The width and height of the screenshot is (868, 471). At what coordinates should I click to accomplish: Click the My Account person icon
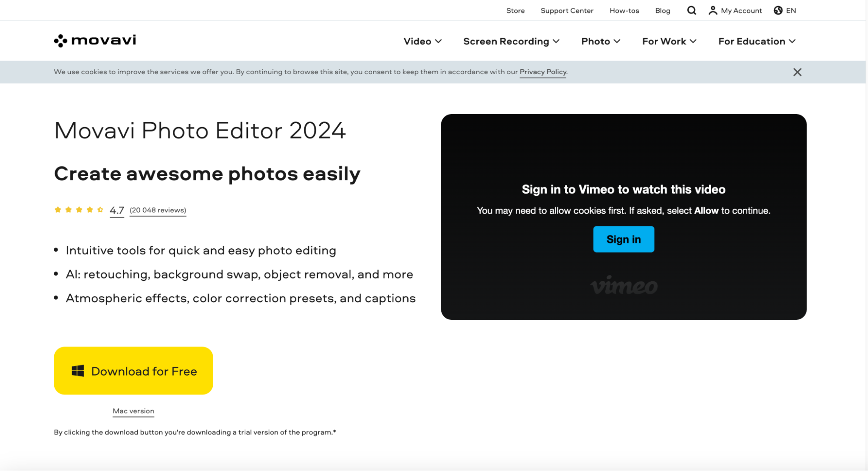pyautogui.click(x=713, y=10)
